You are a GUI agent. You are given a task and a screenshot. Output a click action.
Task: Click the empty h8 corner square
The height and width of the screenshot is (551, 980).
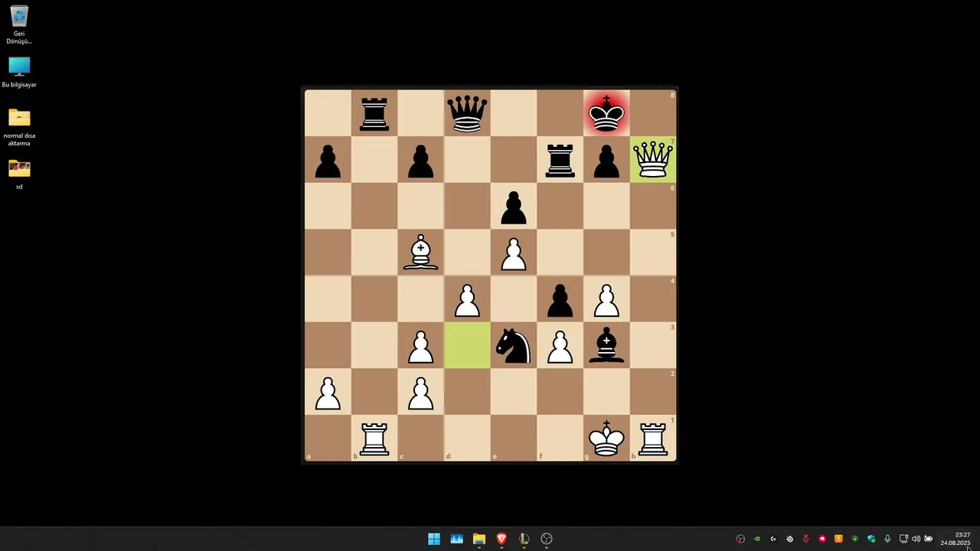[x=653, y=113]
